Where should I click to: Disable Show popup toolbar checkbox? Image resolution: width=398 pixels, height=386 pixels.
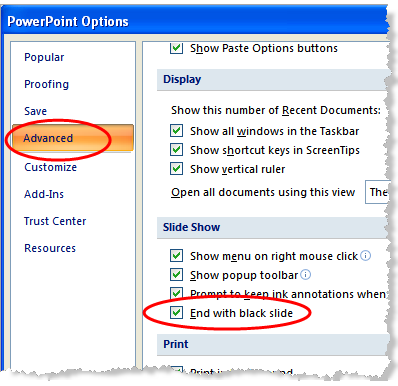pos(176,275)
